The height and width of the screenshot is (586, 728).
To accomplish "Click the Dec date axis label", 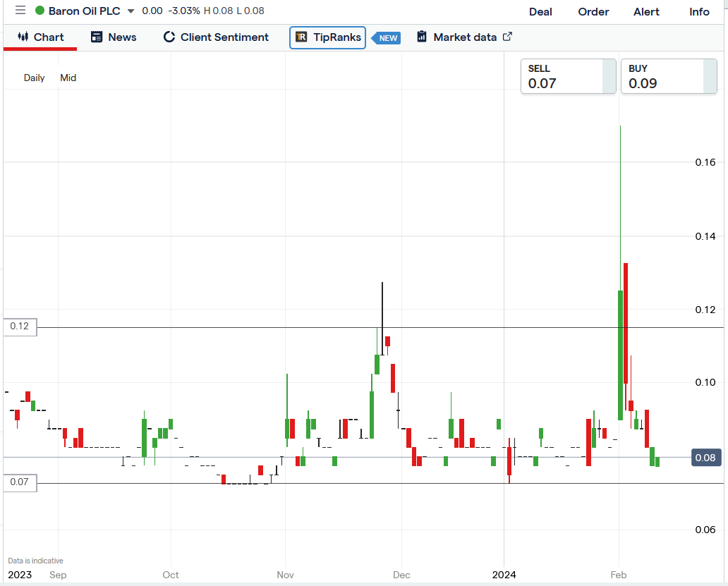I will tap(401, 575).
